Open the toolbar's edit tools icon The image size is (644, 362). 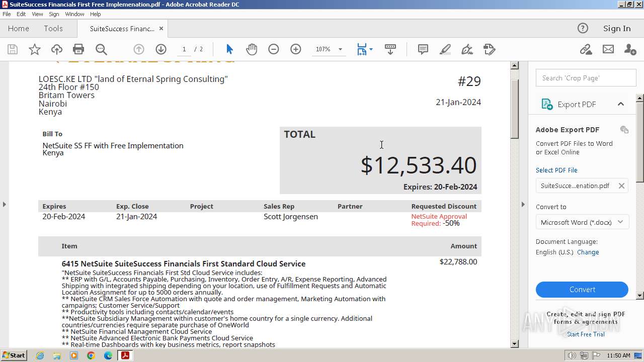(x=490, y=49)
